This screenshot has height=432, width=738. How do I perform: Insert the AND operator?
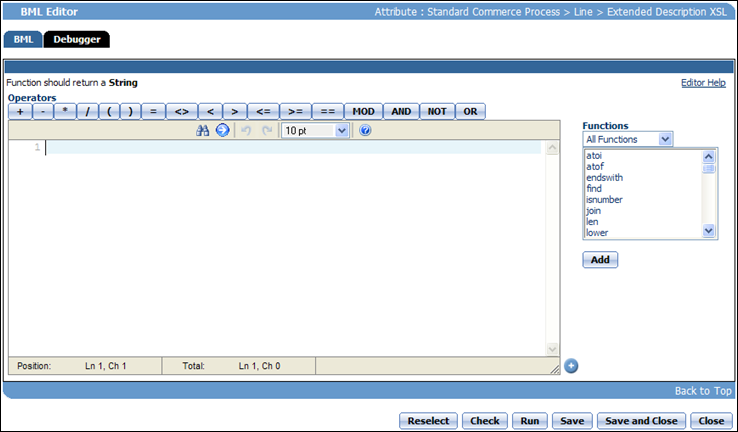tap(401, 112)
